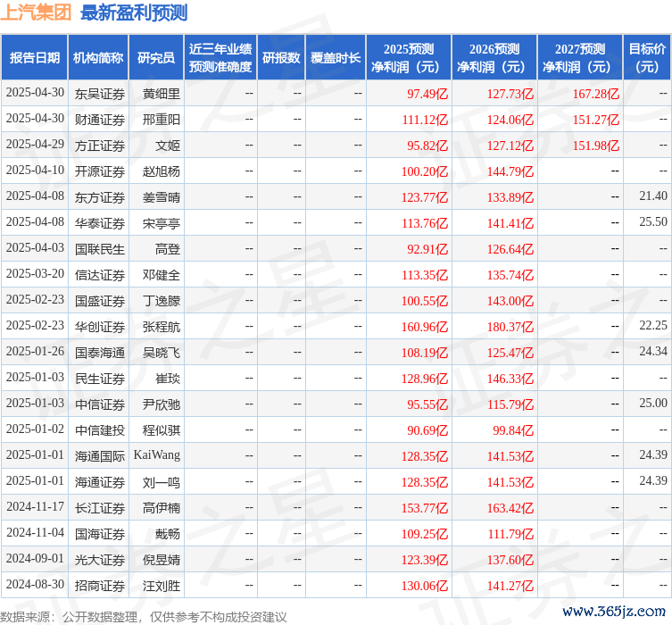This screenshot has height=625, width=672.
Task: Select the 研究员 column header
Action: pyautogui.click(x=156, y=58)
